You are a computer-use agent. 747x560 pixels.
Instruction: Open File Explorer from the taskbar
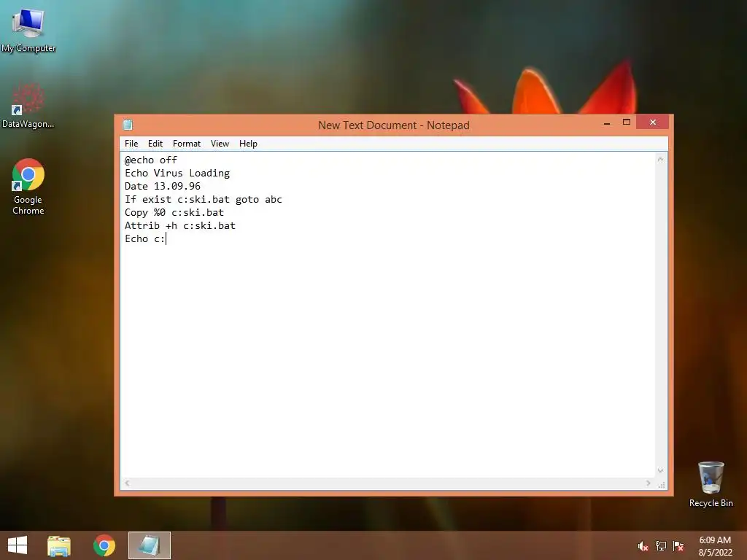[59, 545]
